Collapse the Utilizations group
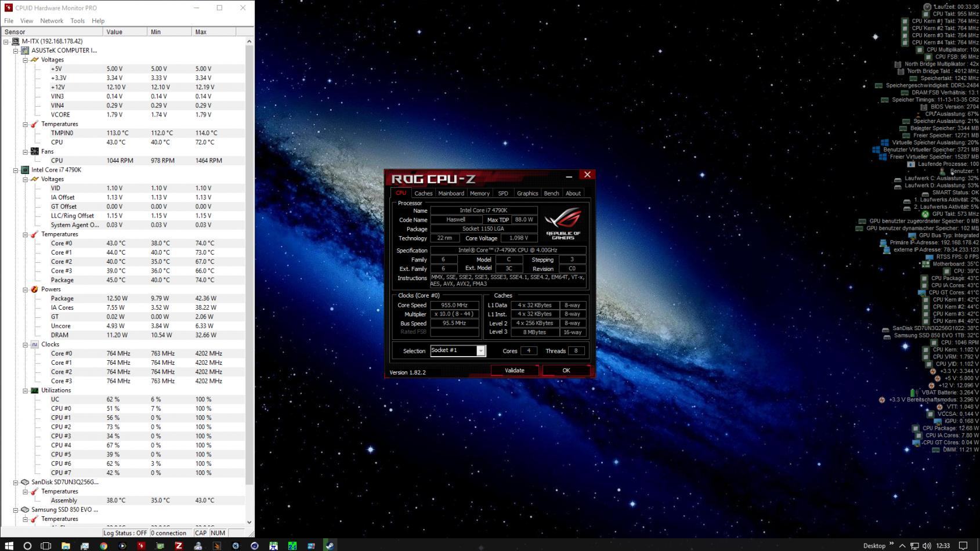Viewport: 980px width, 551px height. tap(26, 390)
